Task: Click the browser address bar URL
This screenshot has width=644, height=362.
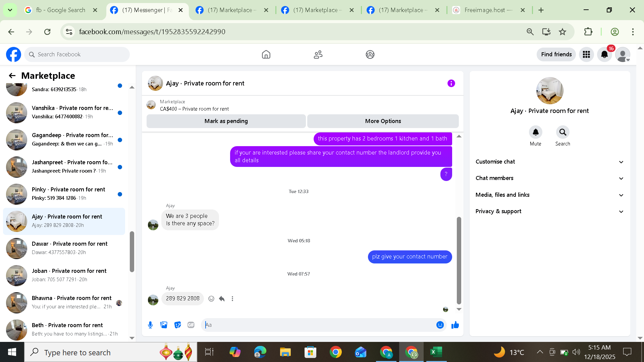Action: [x=152, y=32]
